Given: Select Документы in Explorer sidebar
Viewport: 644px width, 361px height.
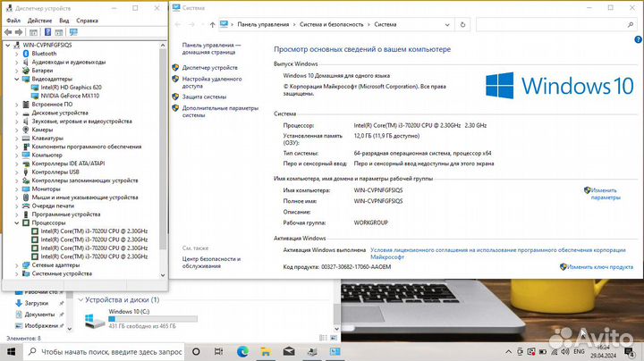Looking at the screenshot, I should click(x=39, y=315).
